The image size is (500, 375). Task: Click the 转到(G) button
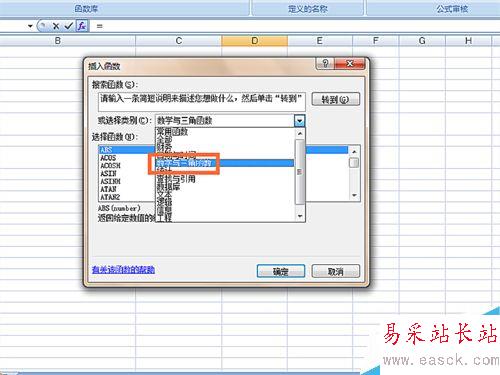point(336,99)
